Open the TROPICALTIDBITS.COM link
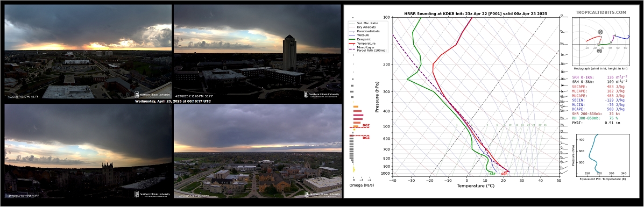Screen dimensions: 644x207 [x=600, y=13]
